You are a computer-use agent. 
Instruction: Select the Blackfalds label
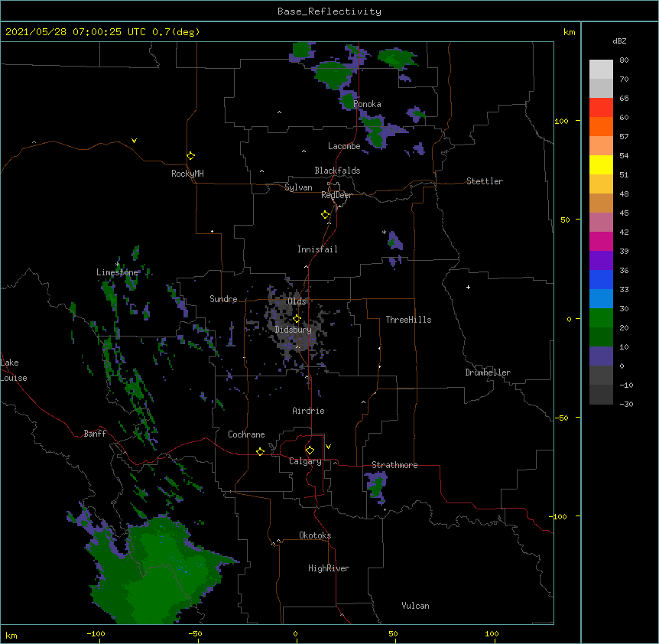tap(337, 171)
